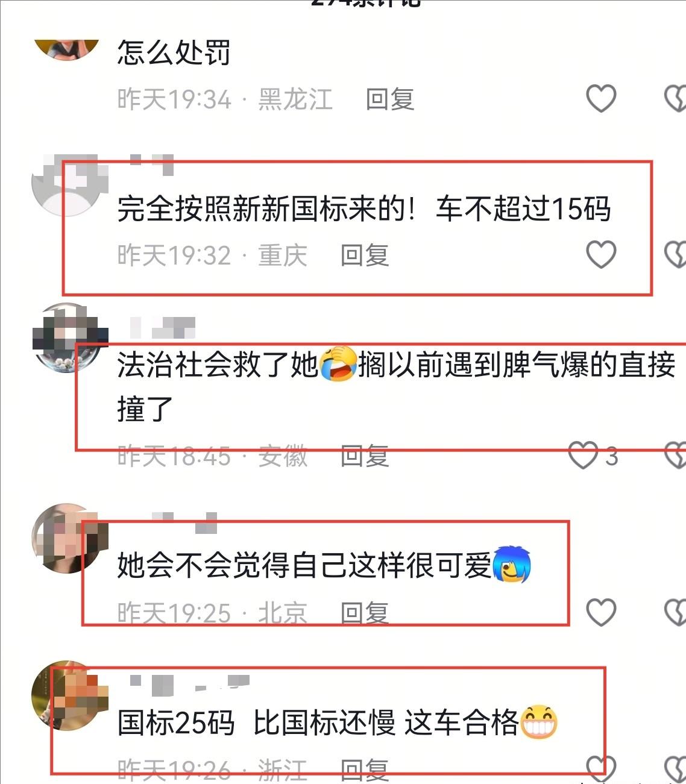Reply to the 北京 comment

click(365, 613)
